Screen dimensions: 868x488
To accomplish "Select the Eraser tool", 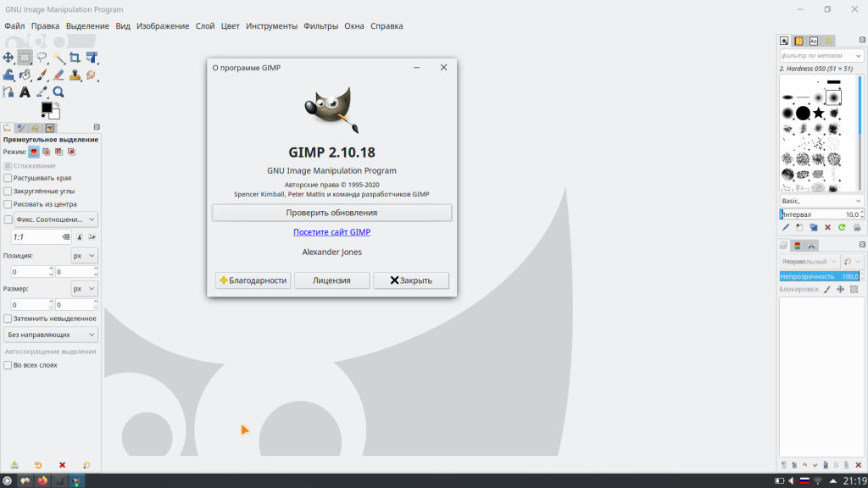I will 58,75.
